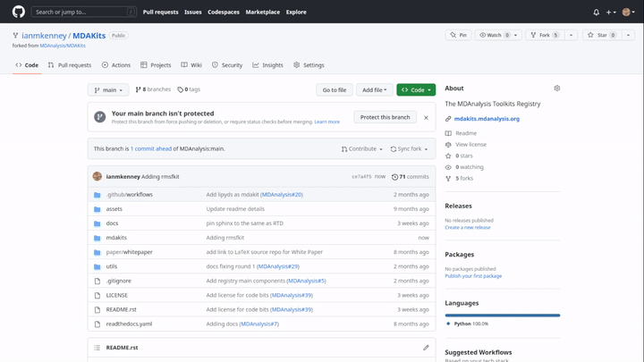The image size is (644, 362).
Task: Open the readthedocs.yaml file
Action: coord(129,324)
